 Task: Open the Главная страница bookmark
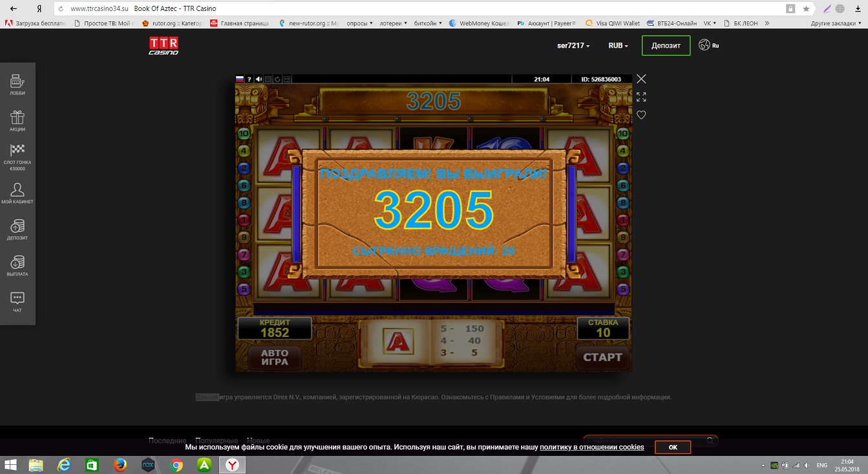[239, 23]
